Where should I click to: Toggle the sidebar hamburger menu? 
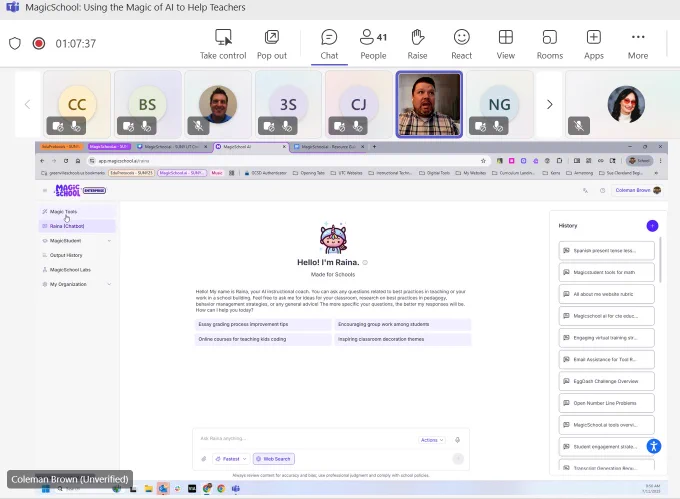[x=45, y=190]
